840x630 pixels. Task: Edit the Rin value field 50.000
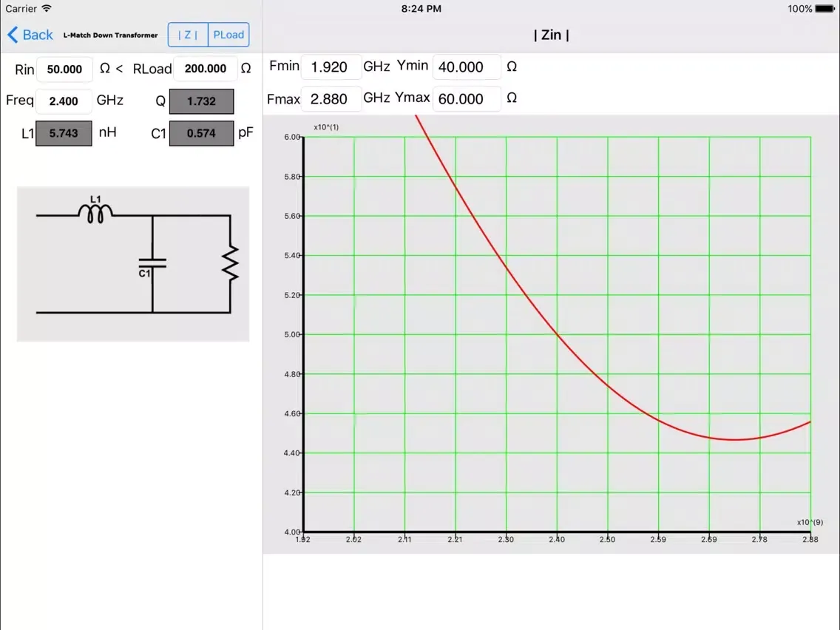64,69
